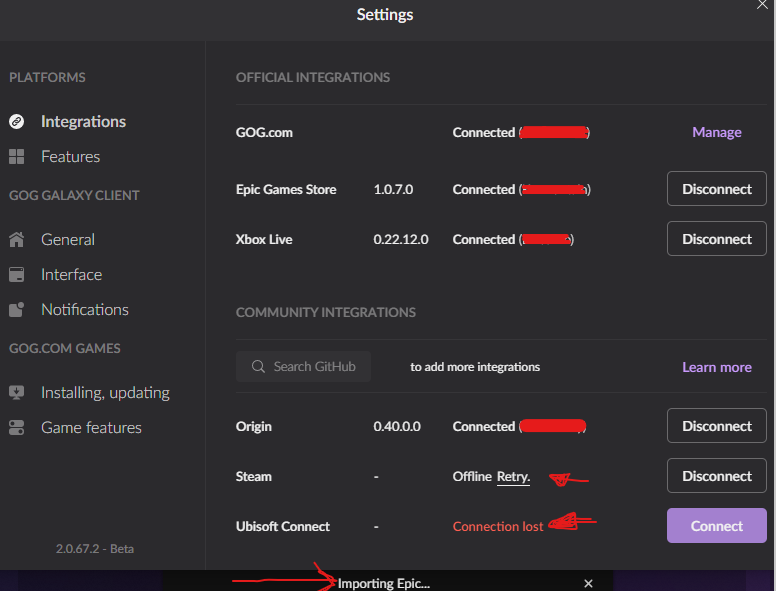Retry the offline Steam connection
The width and height of the screenshot is (776, 591).
click(x=513, y=477)
